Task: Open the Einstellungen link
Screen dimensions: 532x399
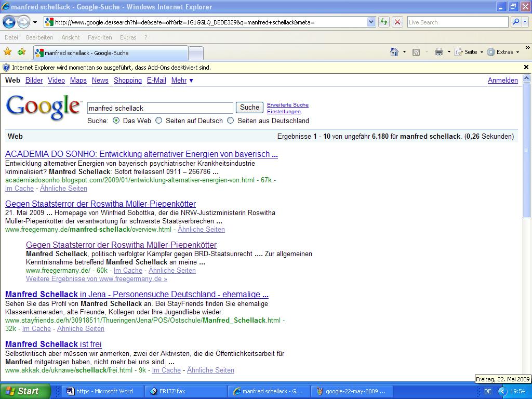Action: tap(284, 112)
